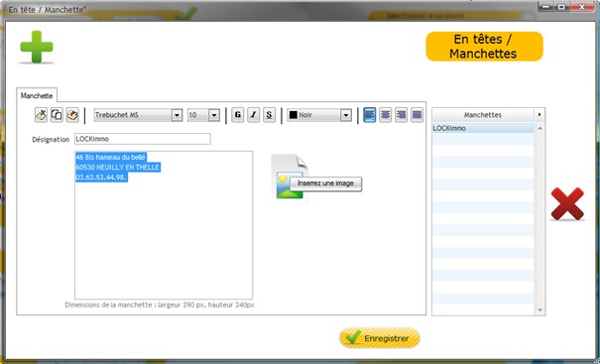Click the En têtes / Manchettes banner
This screenshot has height=364, width=600.
484,47
